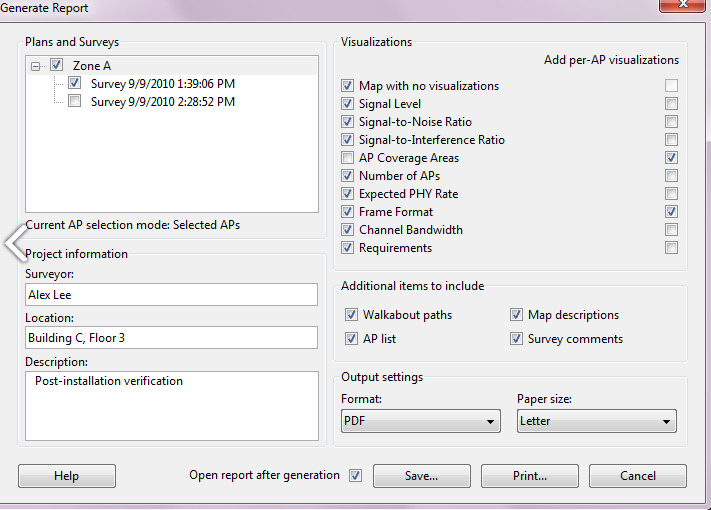Check Survey 9/9/2010 2:28:52 PM checkbox

74,101
